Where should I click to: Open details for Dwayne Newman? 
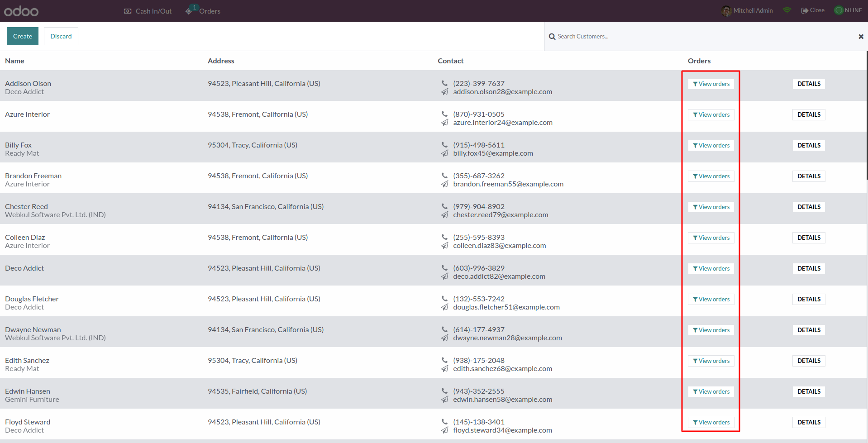pyautogui.click(x=809, y=330)
